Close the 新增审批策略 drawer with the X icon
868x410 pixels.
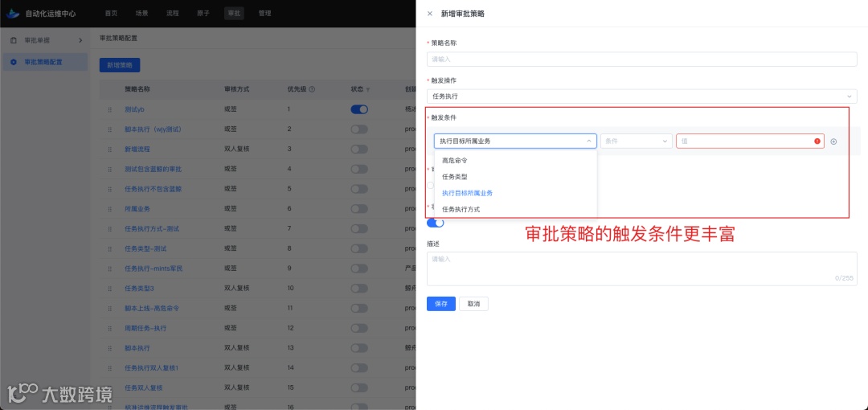click(x=429, y=14)
